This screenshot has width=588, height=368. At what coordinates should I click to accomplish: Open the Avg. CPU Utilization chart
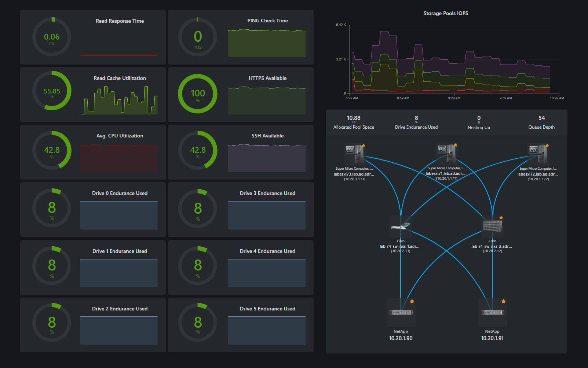tap(119, 158)
